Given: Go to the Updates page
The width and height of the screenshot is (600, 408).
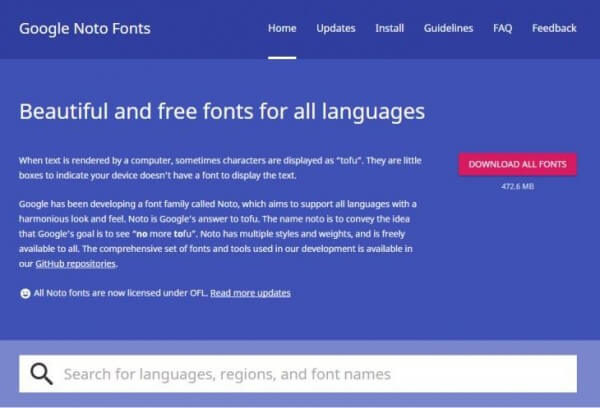Looking at the screenshot, I should coord(336,28).
